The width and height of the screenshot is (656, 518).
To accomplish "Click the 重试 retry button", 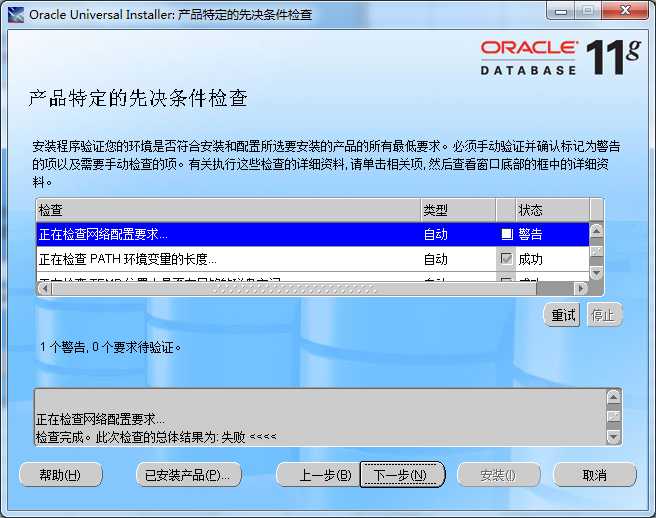I will [x=563, y=315].
